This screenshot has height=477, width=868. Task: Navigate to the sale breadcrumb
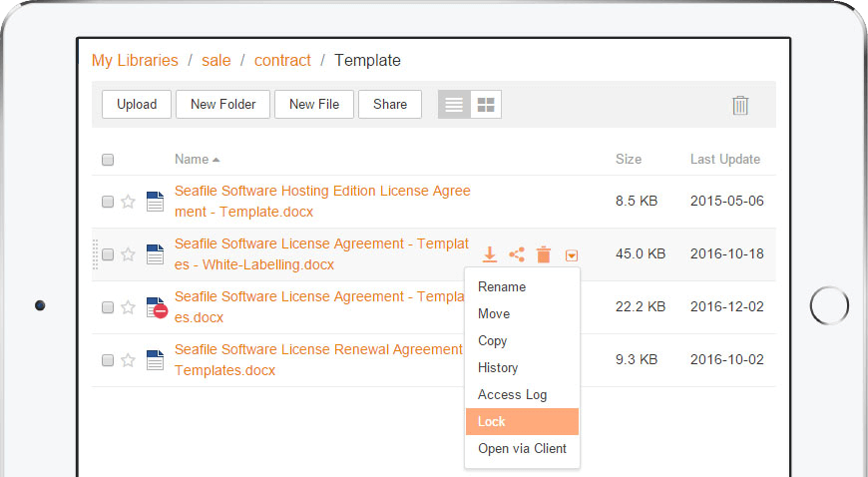216,60
